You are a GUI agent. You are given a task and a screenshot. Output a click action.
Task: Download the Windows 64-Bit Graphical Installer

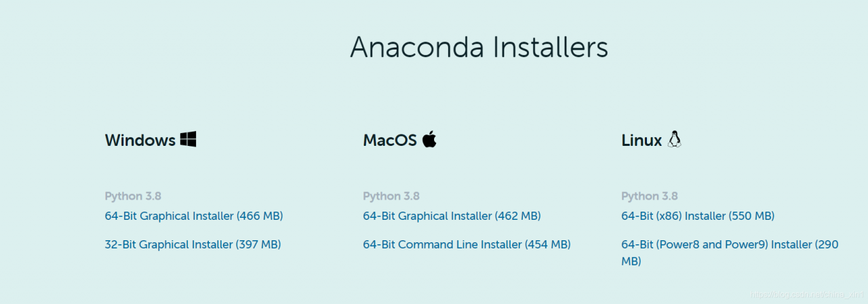194,216
